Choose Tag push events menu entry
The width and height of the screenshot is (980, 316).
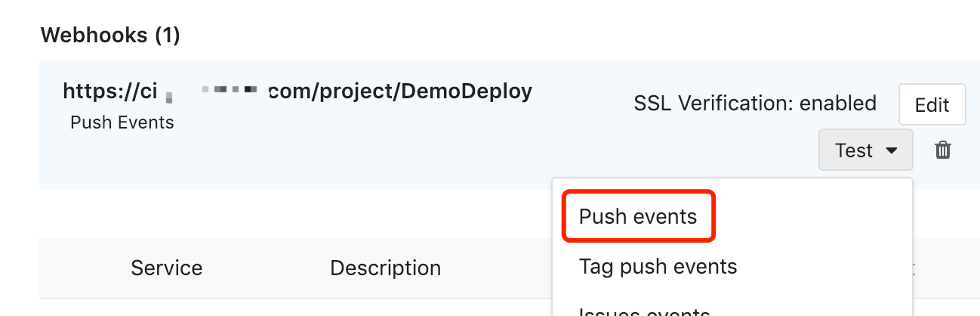[658, 266]
